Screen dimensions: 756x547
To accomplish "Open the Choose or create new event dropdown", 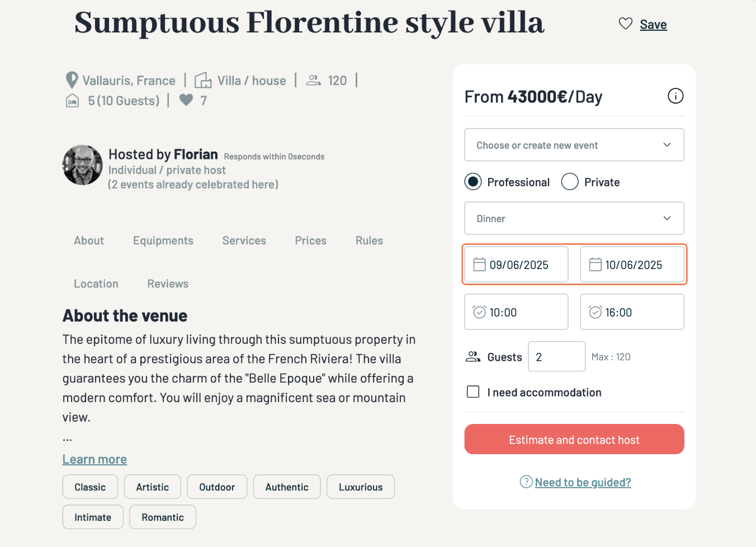I will click(574, 145).
